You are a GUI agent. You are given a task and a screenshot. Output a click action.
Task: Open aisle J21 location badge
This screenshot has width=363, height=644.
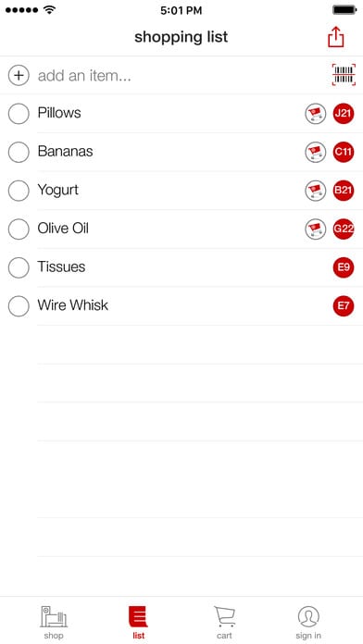[x=344, y=114]
